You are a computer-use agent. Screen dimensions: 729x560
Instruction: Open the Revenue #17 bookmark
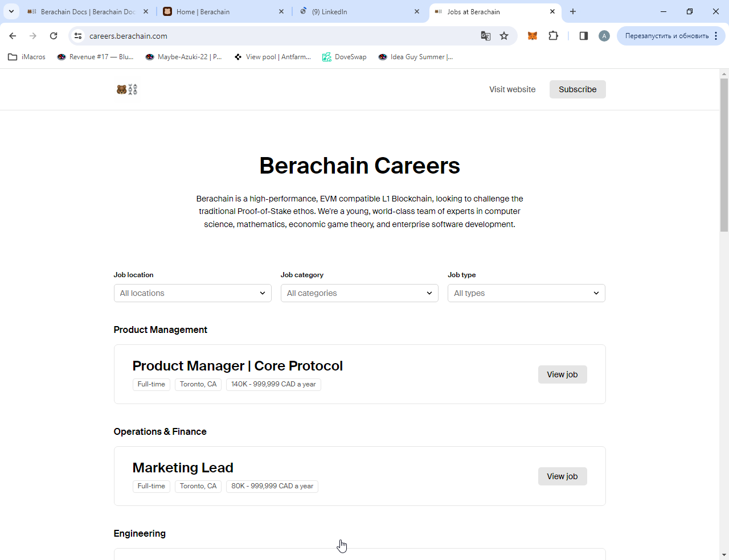click(96, 57)
